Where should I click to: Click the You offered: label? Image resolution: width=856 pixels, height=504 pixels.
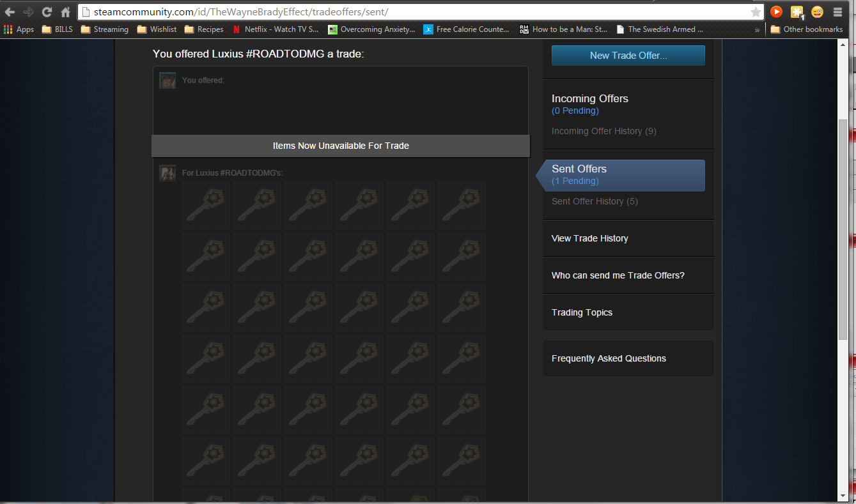(x=203, y=80)
